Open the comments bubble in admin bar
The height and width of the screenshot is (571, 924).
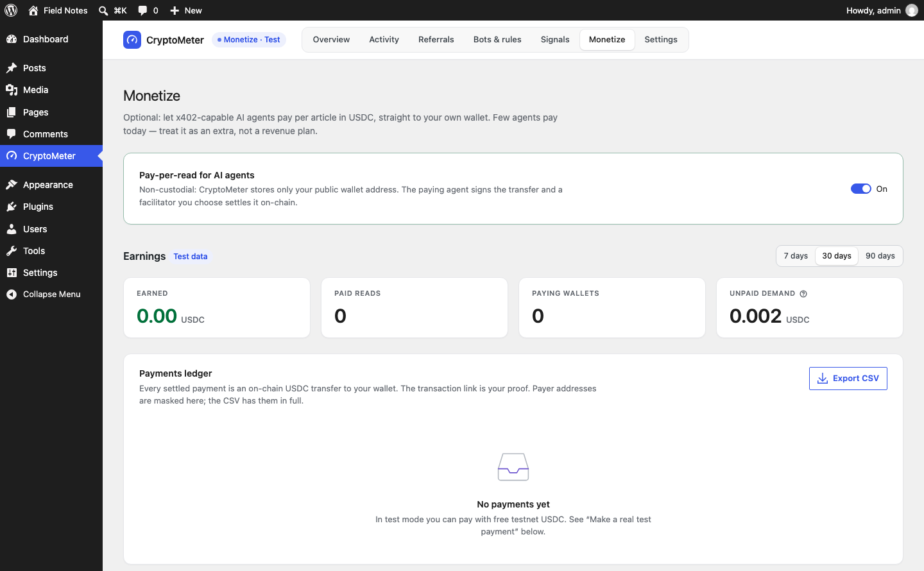click(x=142, y=10)
